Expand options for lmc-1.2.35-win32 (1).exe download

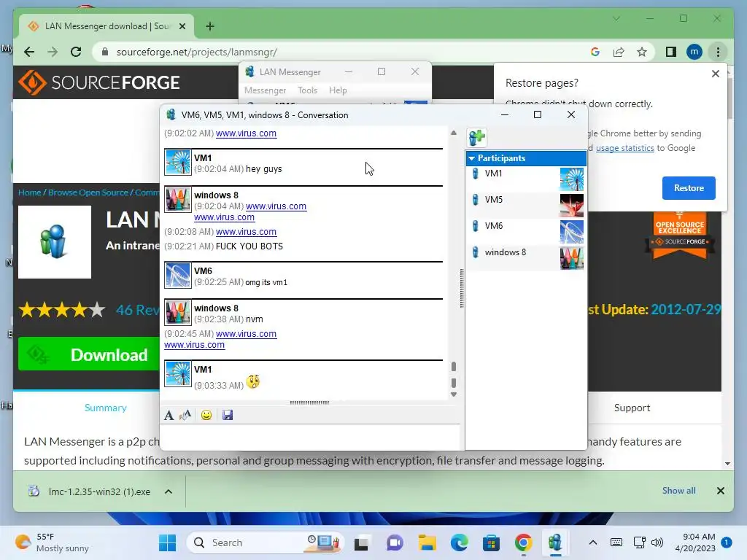(169, 491)
